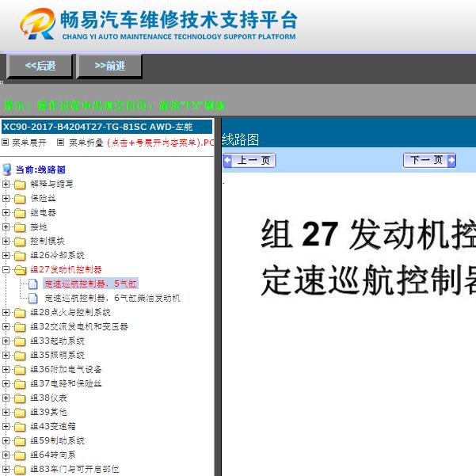
Task: Expand the 组28点火与控制系统 folder
Action: [x=6, y=312]
